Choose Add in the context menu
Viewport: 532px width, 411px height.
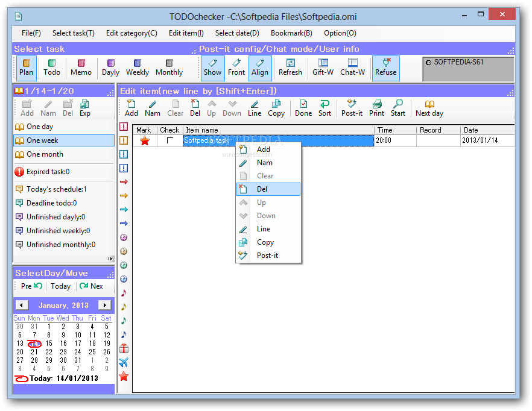point(268,149)
